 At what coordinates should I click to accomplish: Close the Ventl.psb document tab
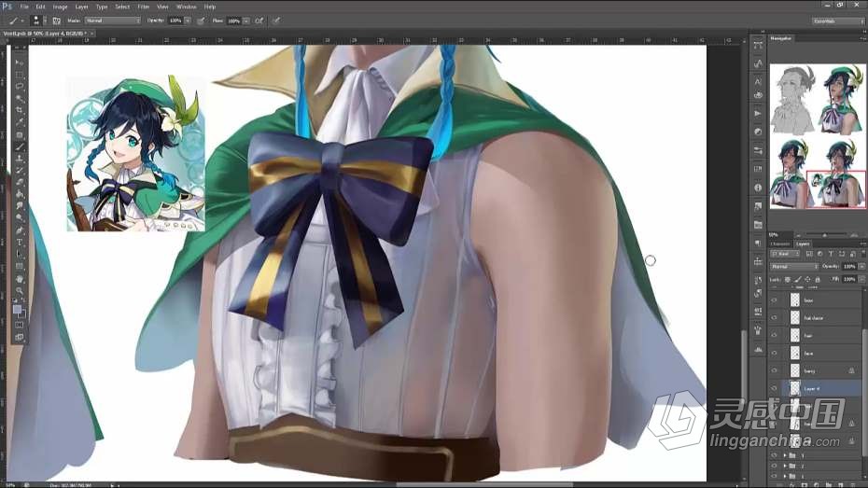pos(91,34)
